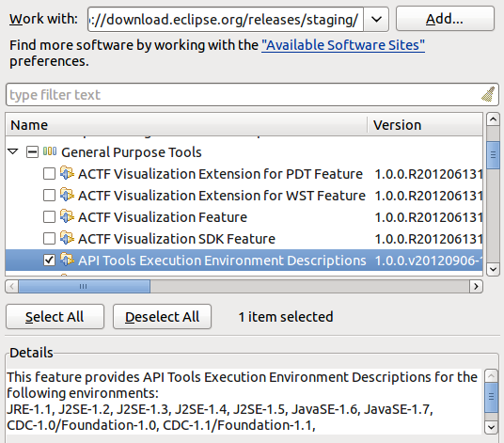
Task: Select API Tools Execution Environment Descriptions row text
Action: [222, 261]
